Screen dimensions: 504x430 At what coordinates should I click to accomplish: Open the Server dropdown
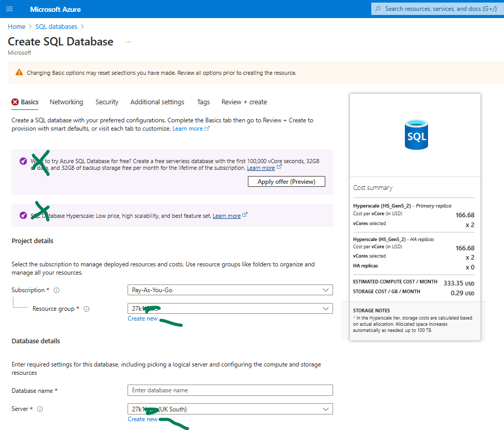[230, 409]
